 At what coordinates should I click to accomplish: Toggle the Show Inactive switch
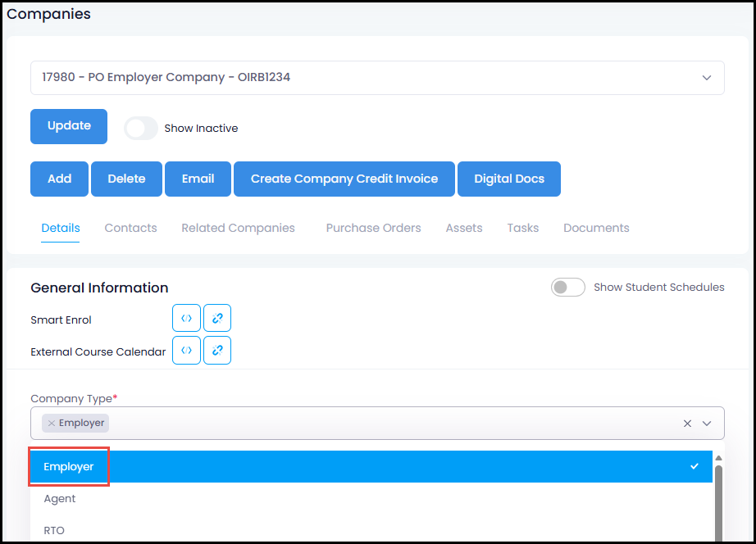point(140,128)
